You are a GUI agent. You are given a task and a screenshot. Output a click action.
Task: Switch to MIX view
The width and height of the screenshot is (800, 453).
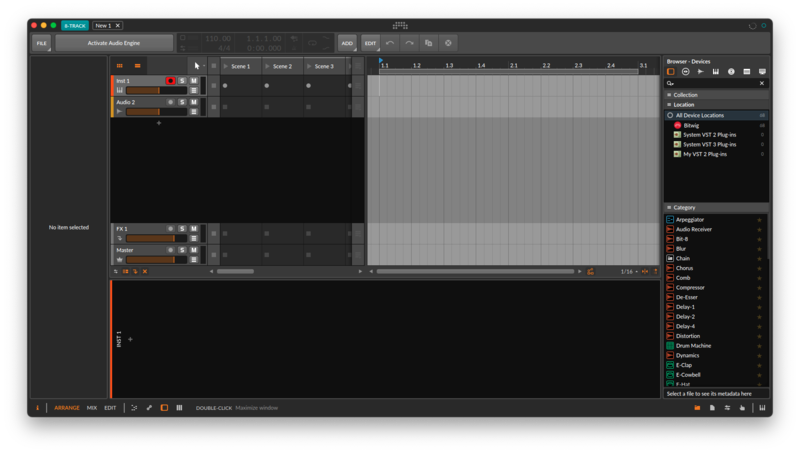[92, 408]
